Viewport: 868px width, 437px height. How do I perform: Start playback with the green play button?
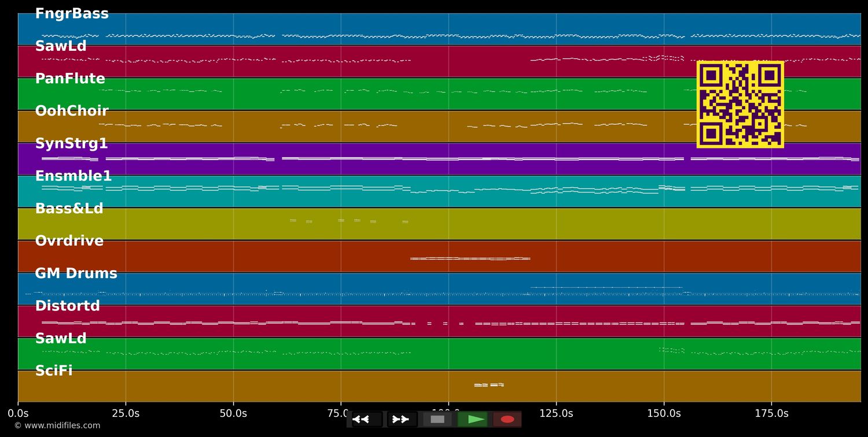[473, 419]
